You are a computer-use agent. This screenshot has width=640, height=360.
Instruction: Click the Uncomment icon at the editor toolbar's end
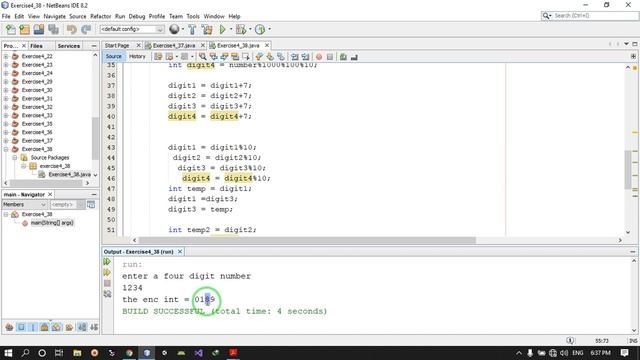pos(354,57)
